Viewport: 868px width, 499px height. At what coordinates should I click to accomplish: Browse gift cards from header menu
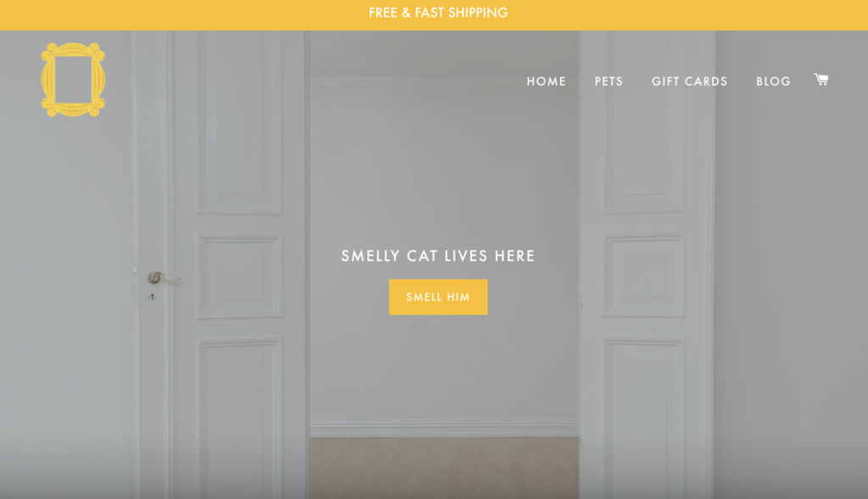pyautogui.click(x=689, y=81)
